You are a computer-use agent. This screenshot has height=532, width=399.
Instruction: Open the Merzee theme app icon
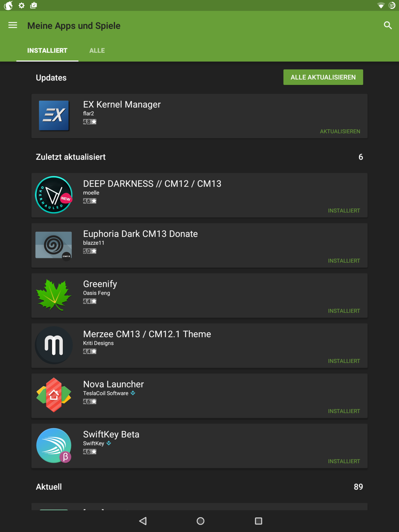[x=54, y=345]
